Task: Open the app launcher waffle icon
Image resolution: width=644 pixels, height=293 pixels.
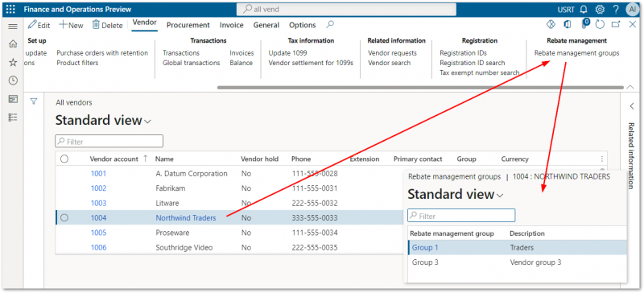Action: pos(10,9)
